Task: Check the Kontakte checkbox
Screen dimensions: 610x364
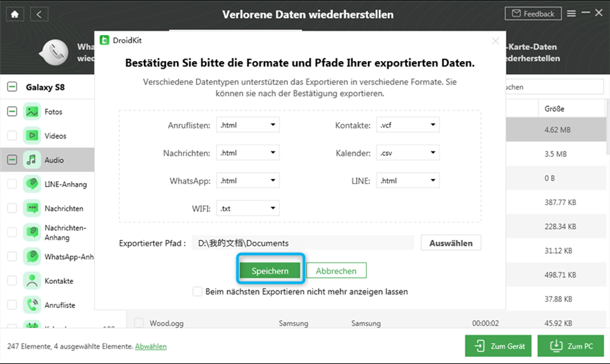Action: [x=12, y=281]
